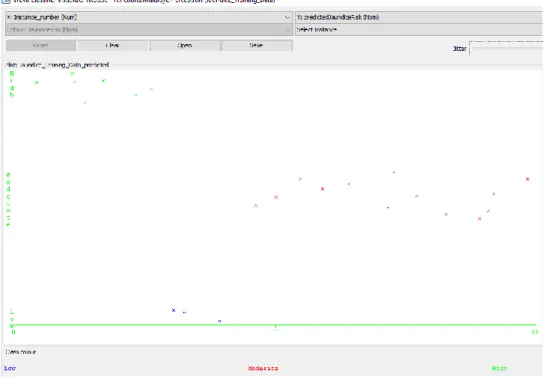Click the green High class colour label
Image resolution: width=544 pixels, height=377 pixels.
point(499,368)
